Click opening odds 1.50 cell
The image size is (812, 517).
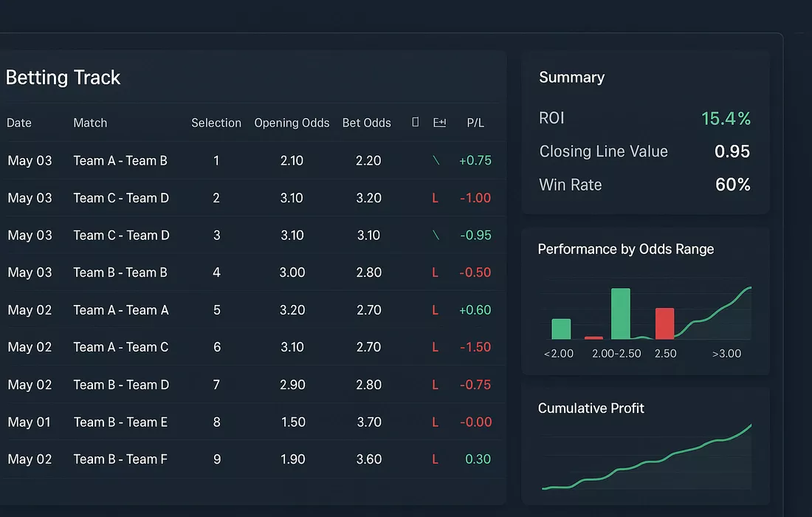(293, 422)
